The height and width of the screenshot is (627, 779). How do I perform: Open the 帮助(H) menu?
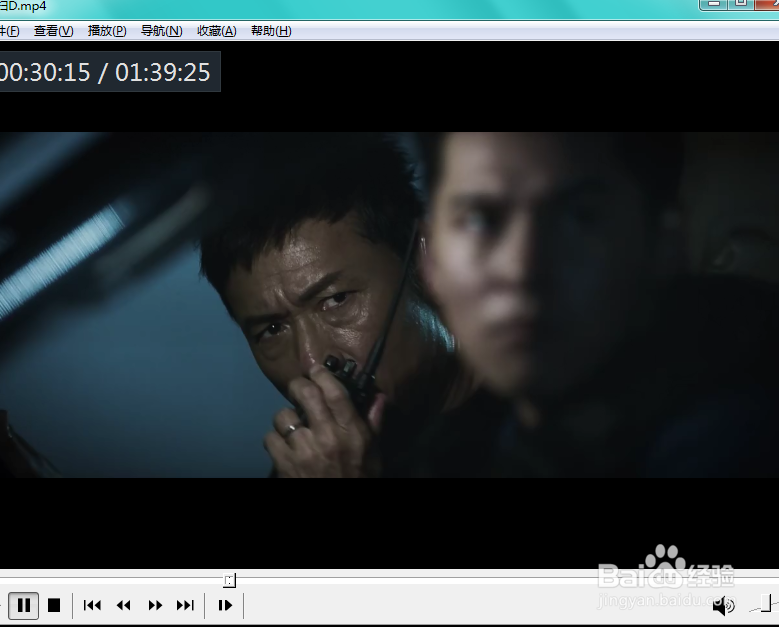[271, 31]
